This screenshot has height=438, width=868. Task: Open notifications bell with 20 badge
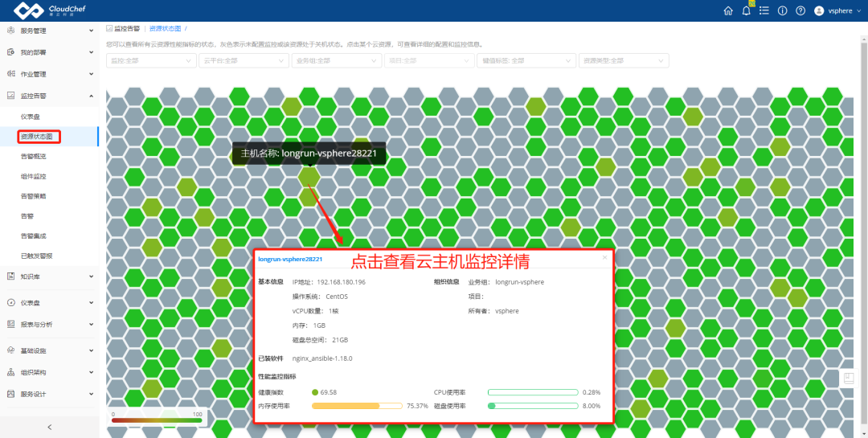(746, 10)
